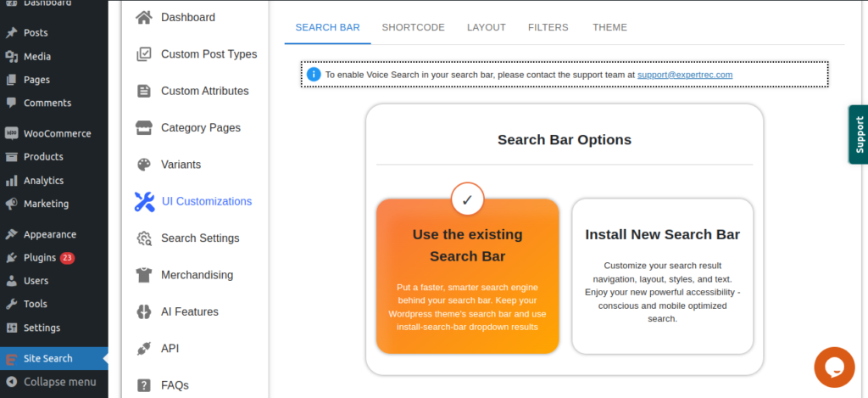Expand the WooCommerce admin menu
The height and width of the screenshot is (398, 868).
pyautogui.click(x=56, y=133)
